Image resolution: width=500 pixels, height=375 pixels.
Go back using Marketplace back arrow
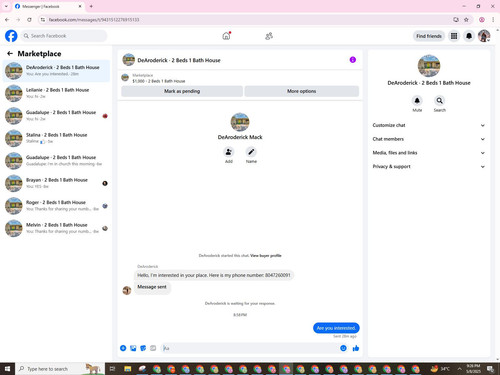(x=10, y=53)
